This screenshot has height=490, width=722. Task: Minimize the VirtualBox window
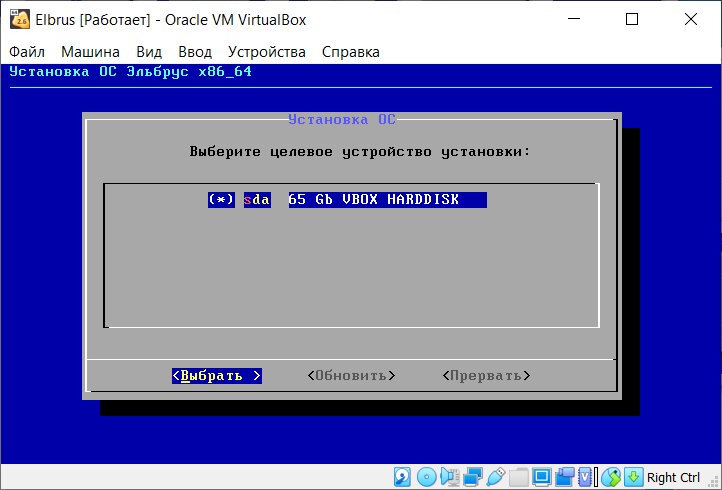pyautogui.click(x=574, y=19)
